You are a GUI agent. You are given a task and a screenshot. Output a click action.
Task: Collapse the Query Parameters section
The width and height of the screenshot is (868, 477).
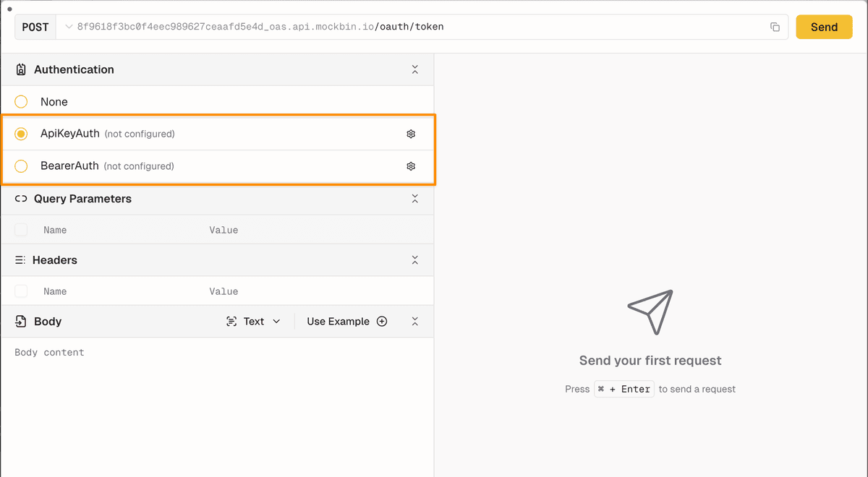tap(415, 199)
